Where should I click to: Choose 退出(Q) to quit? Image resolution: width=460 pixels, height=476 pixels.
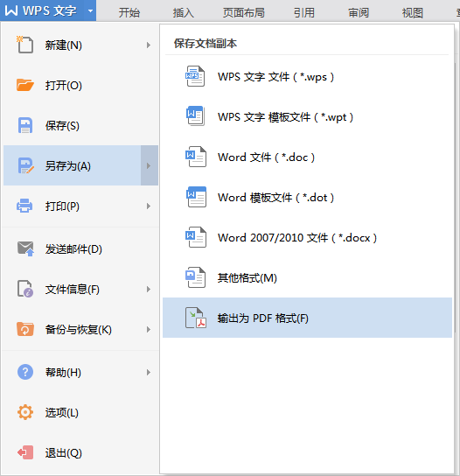click(x=80, y=453)
